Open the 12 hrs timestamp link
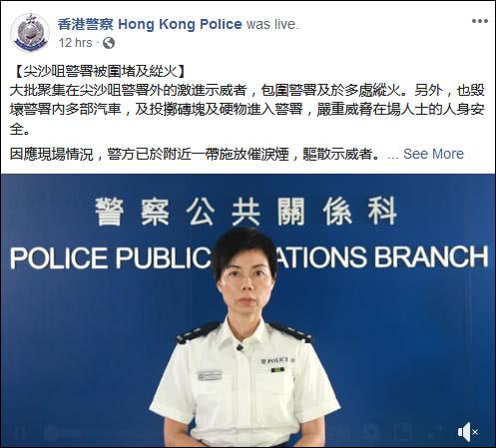The image size is (496, 448). point(76,43)
